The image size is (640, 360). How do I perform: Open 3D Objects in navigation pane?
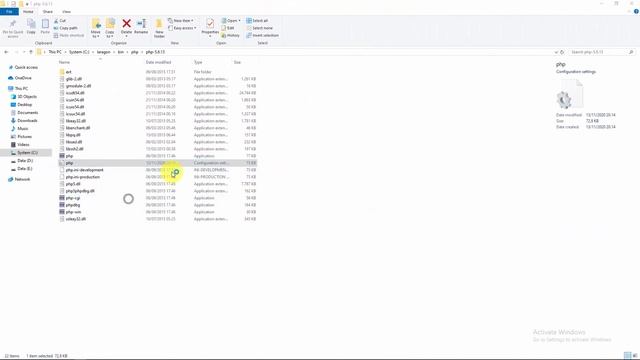click(27, 97)
